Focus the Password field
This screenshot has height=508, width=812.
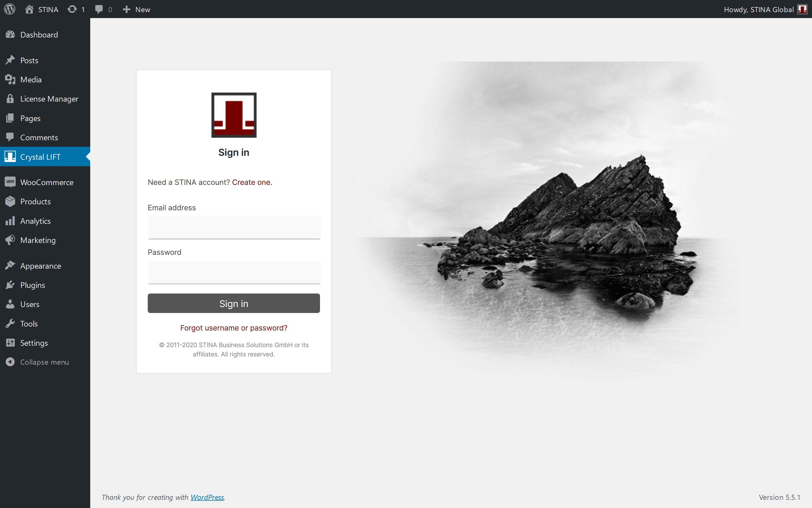(234, 272)
